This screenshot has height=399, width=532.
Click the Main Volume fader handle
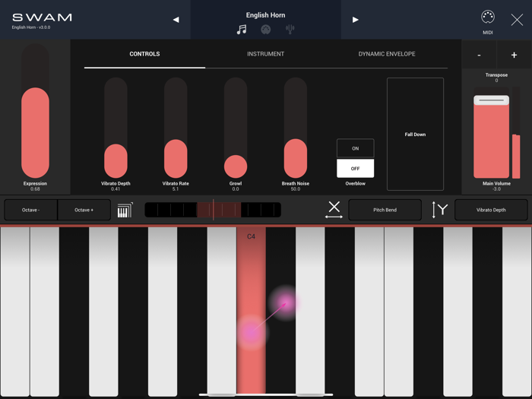tap(491, 100)
